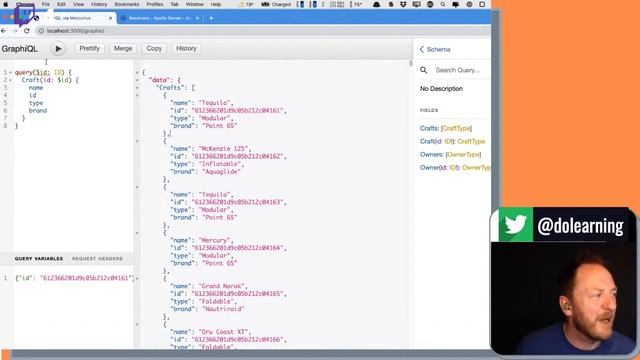Viewport: 640px width, 360px height.
Task: Open the Crafts field in docs
Action: click(x=429, y=128)
